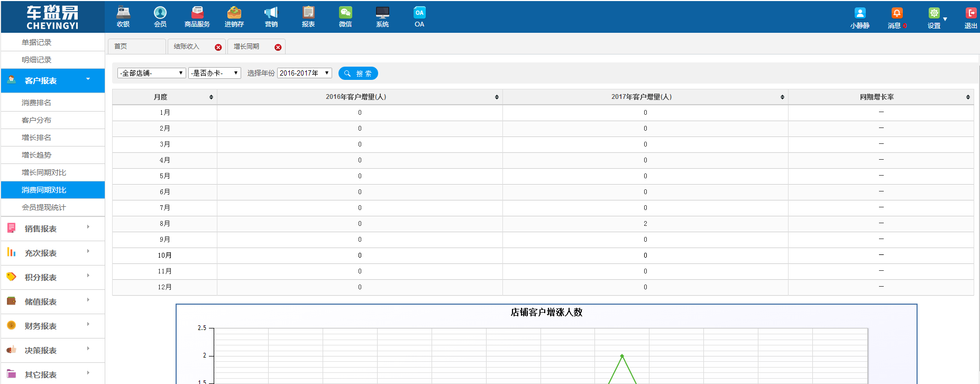Open the 消息 notification bell icon
Viewport: 980px width, 384px height.
(897, 13)
